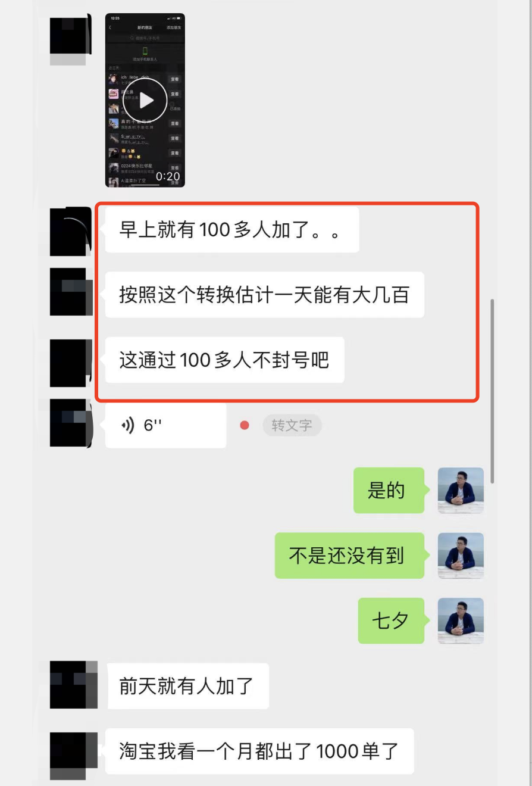Open the sender's avatar next to 是的
Screen dimensions: 532x786
461,491
